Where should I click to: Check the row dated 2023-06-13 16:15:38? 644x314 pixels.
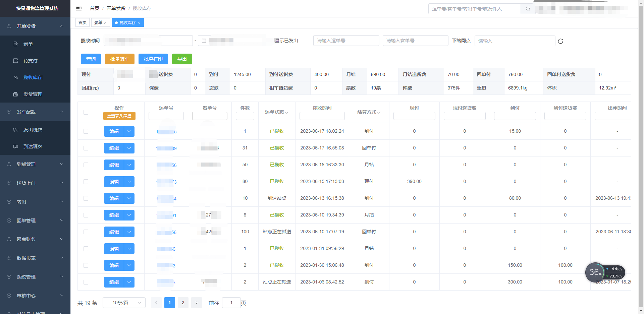click(86, 198)
